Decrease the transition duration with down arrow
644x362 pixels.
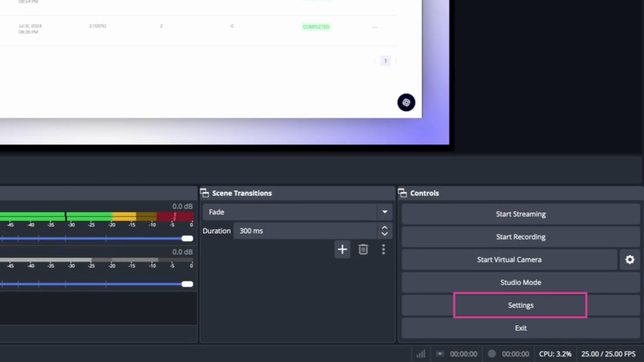point(385,234)
